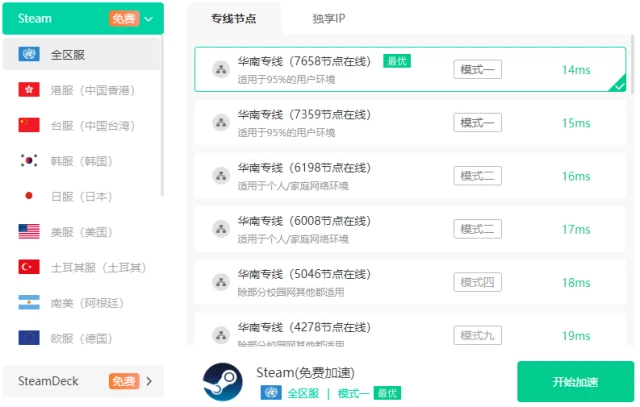Select the 华南专线 7359节点在线 node
Image resolution: width=640 pixels, height=407 pixels.
click(x=410, y=122)
